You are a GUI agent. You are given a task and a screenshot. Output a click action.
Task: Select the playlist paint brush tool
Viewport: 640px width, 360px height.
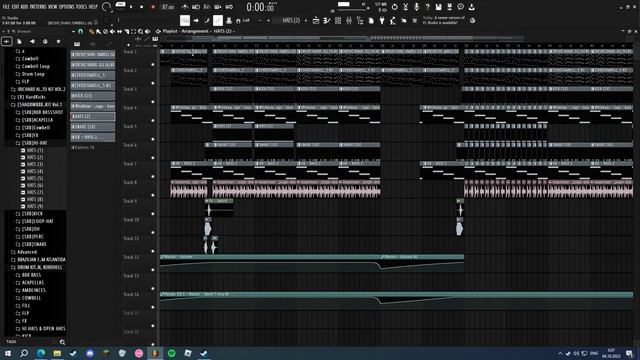(x=98, y=31)
